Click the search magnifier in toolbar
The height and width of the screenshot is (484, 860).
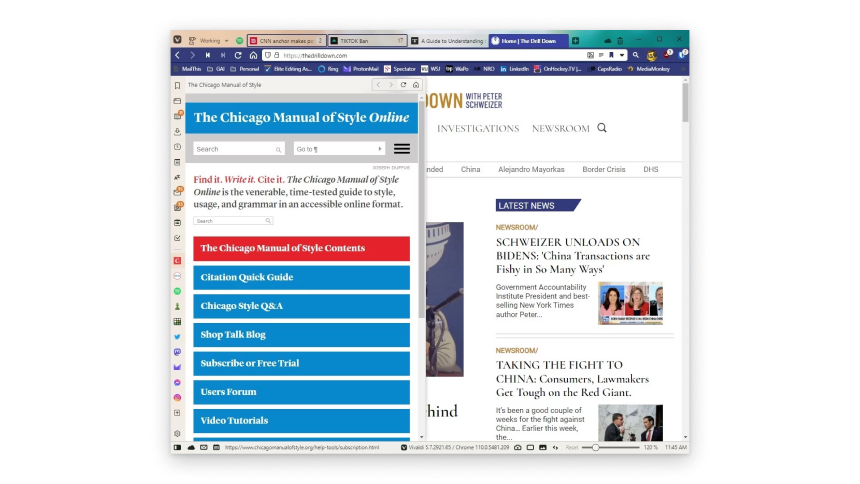coord(636,55)
